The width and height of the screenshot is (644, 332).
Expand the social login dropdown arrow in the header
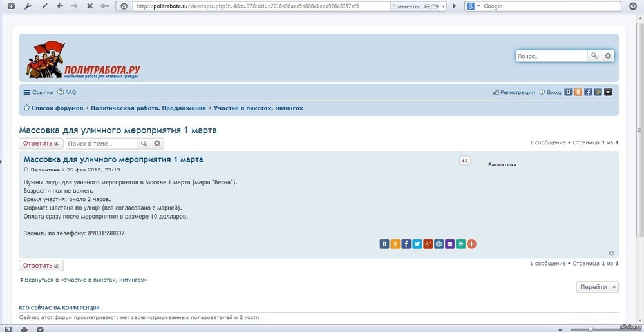click(608, 92)
